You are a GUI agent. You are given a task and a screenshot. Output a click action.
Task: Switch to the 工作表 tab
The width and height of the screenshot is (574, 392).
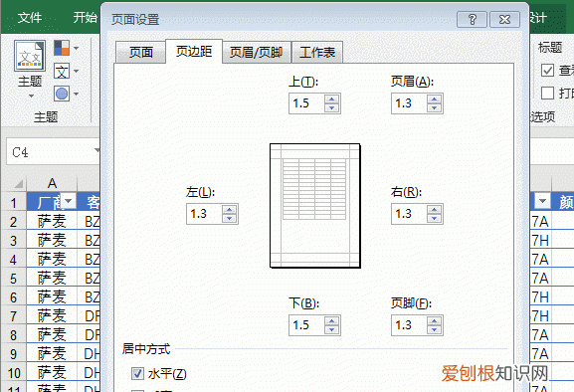point(317,53)
